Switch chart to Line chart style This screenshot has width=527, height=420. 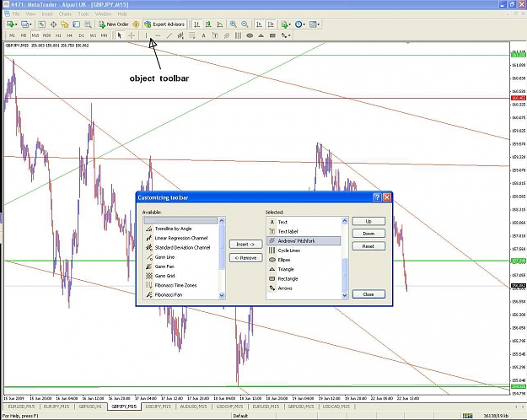pos(220,24)
